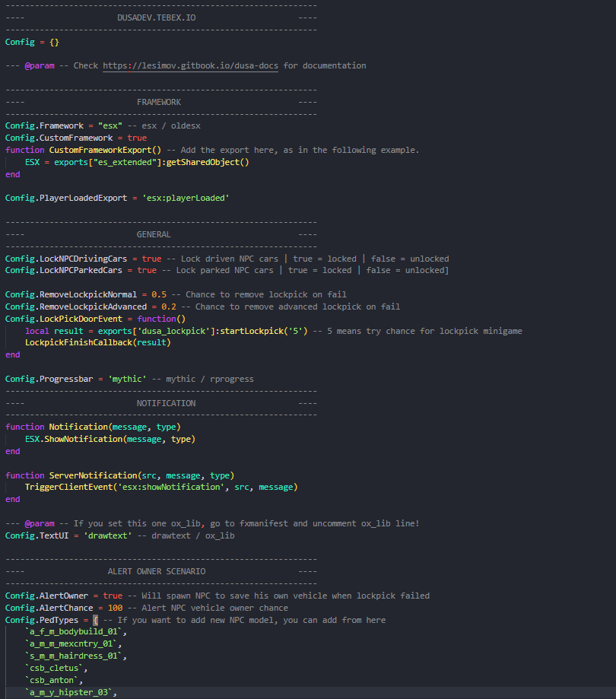This screenshot has height=699, width=616.
Task: Click the csb_cletus ped entry
Action: pyautogui.click(x=54, y=669)
